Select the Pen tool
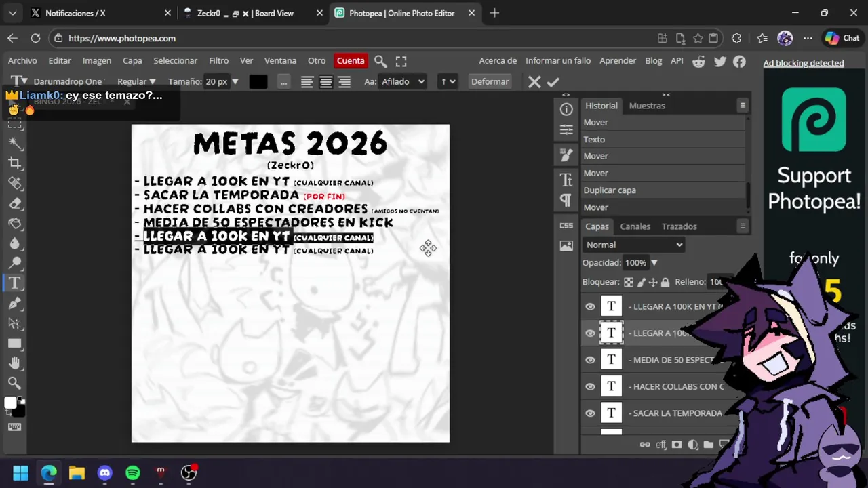 pyautogui.click(x=15, y=303)
